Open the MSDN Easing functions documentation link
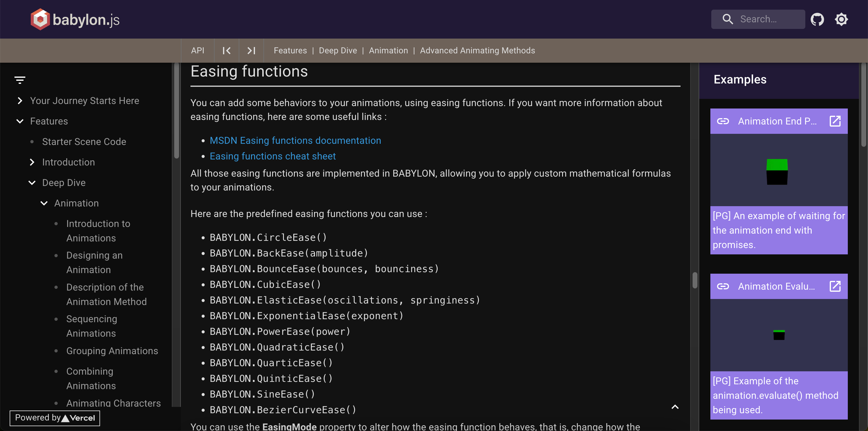868x431 pixels. [295, 140]
